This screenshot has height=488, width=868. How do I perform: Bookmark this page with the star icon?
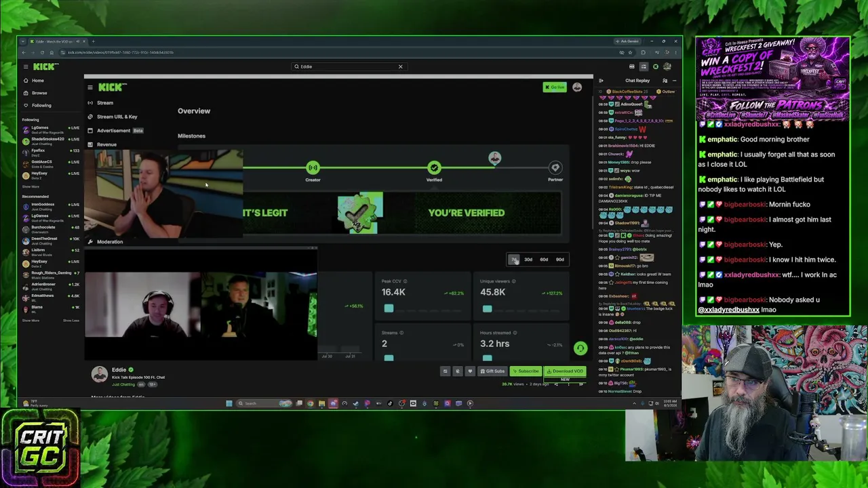[x=630, y=52]
